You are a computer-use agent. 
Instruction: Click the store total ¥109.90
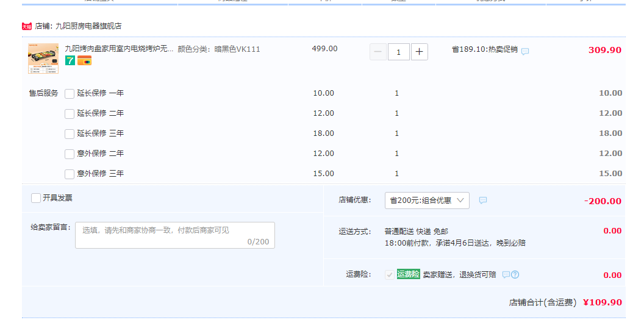point(603,302)
